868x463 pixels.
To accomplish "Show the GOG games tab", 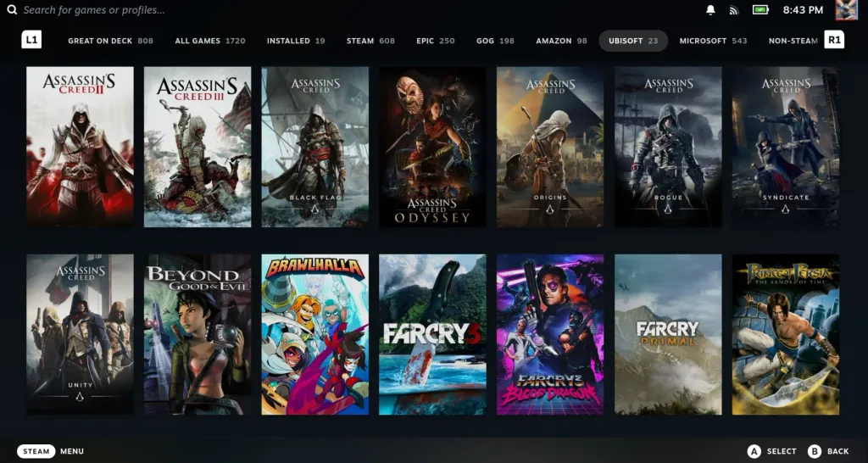I will click(x=494, y=41).
